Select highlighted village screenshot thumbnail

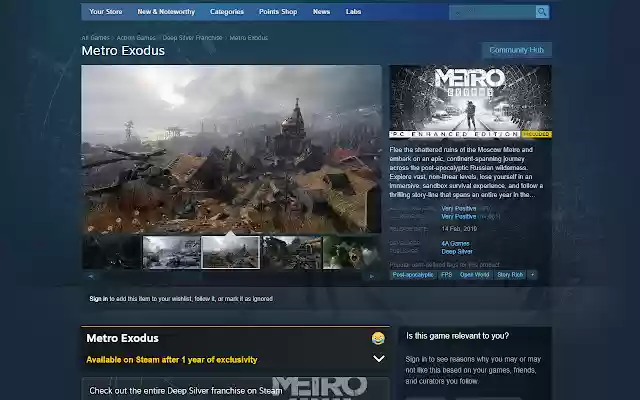[x=231, y=252]
